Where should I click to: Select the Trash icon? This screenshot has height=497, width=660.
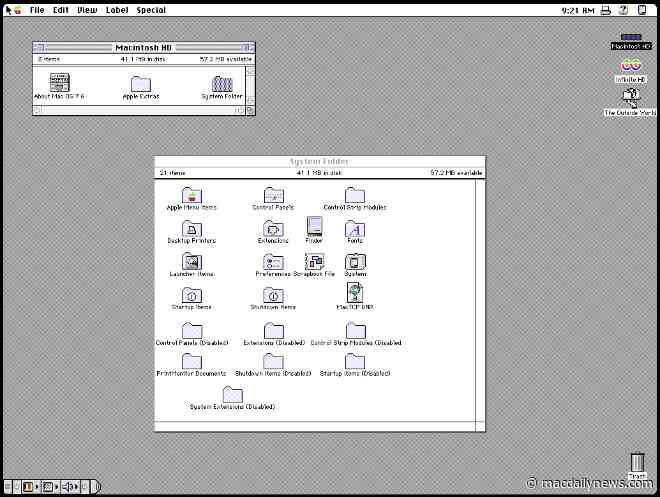(637, 465)
